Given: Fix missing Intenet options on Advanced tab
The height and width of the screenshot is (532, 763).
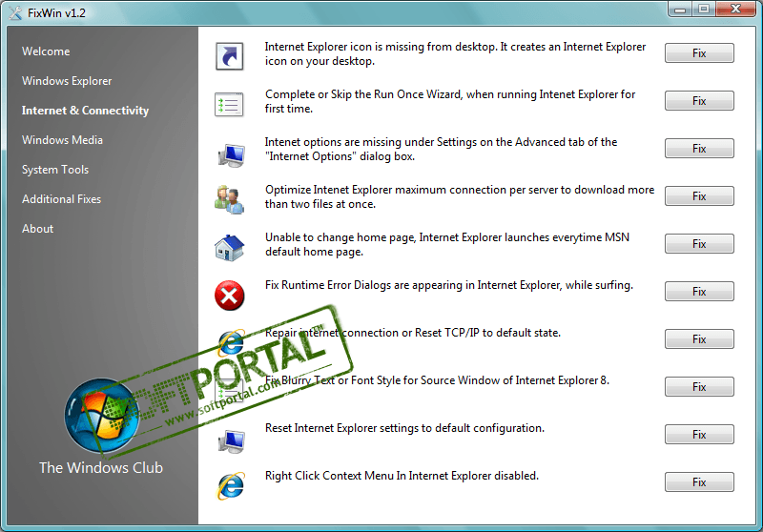Looking at the screenshot, I should click(x=699, y=149).
